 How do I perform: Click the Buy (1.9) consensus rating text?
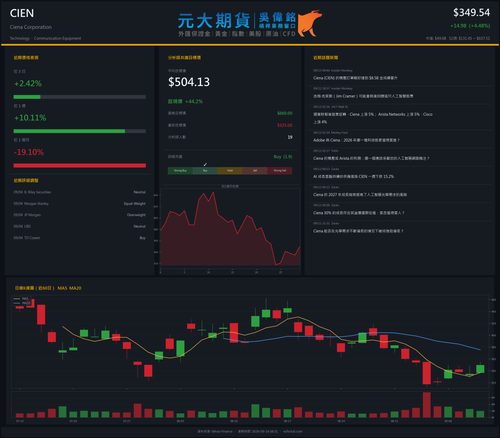(283, 157)
